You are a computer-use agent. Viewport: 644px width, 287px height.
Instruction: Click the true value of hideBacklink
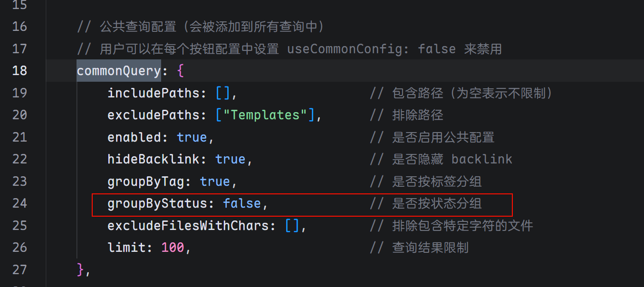[230, 159]
